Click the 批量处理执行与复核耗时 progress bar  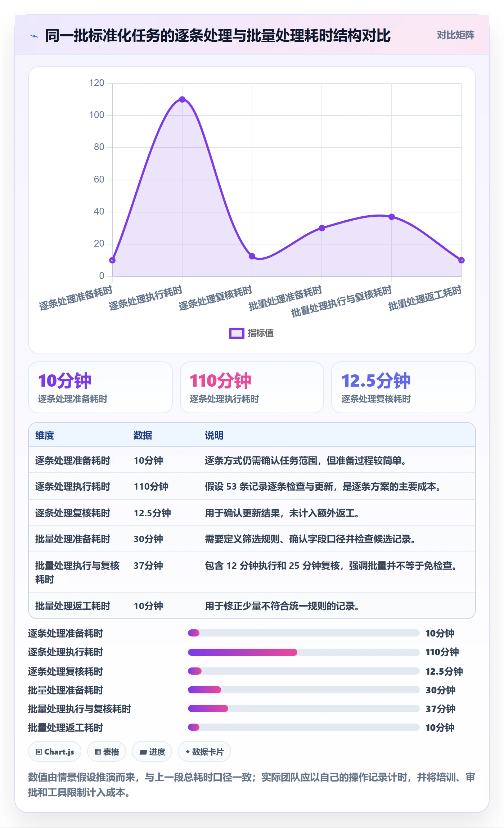[304, 708]
